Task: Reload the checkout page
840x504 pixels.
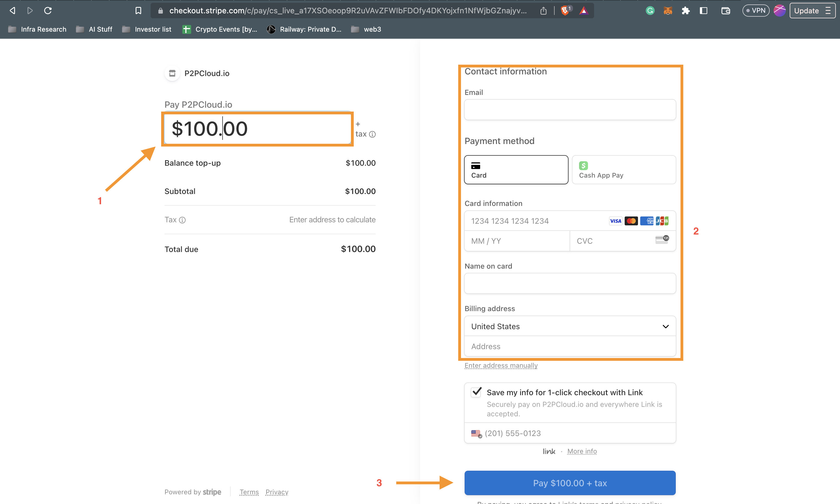Action: point(48,11)
